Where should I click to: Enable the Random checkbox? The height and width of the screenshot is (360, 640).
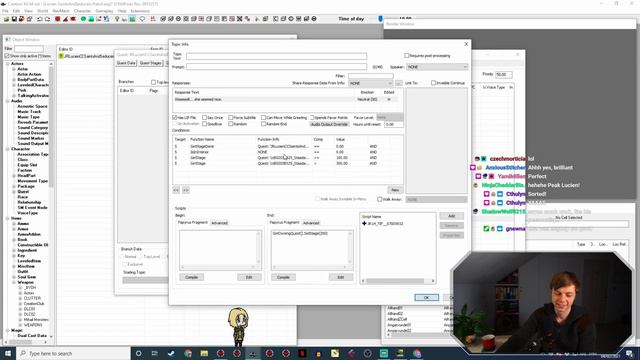point(231,124)
